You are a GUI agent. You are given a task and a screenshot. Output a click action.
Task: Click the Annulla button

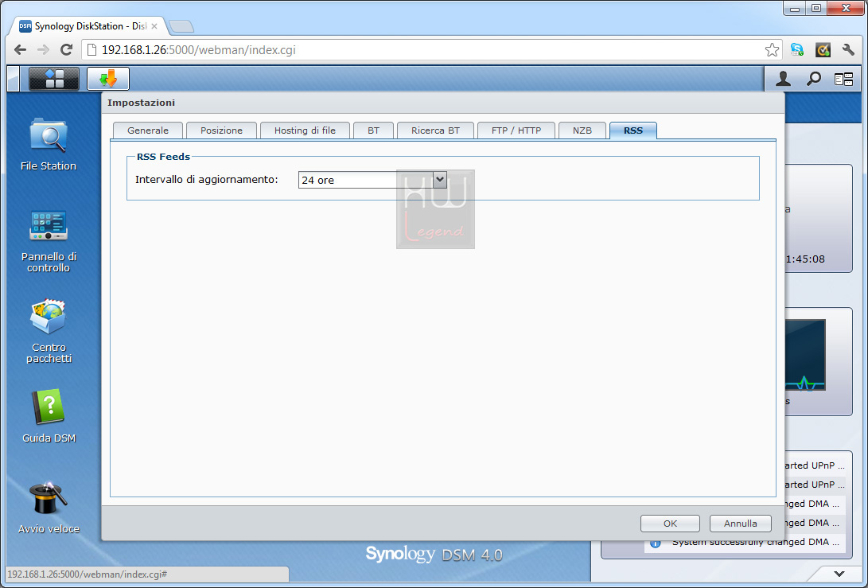tap(741, 524)
